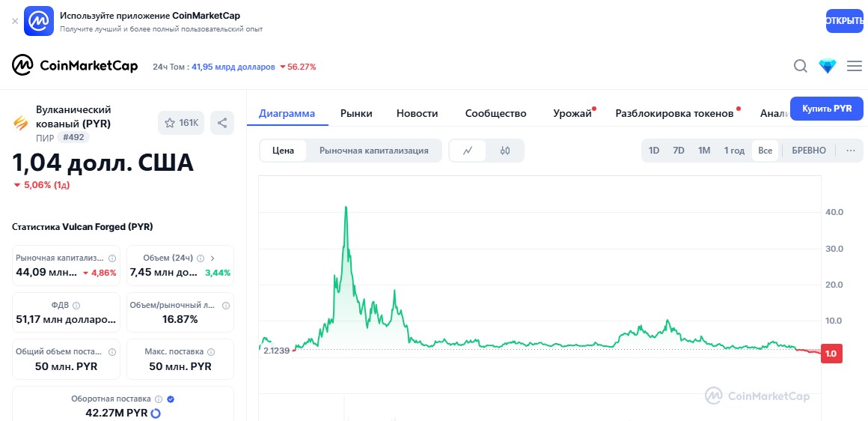Click the red 1.0 price label
868x421 pixels.
pyautogui.click(x=831, y=354)
